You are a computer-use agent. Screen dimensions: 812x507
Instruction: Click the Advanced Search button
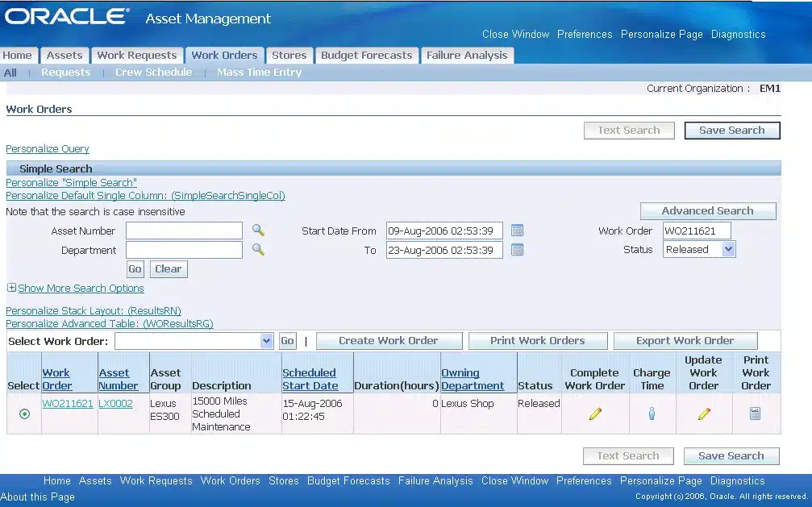(707, 210)
